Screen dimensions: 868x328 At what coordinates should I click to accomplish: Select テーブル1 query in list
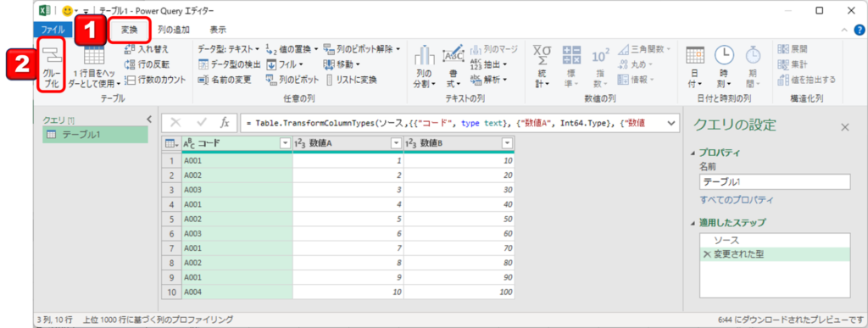pyautogui.click(x=95, y=135)
